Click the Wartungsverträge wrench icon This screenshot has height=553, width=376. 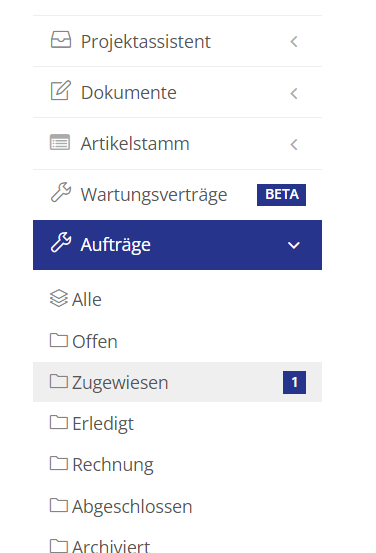(61, 193)
